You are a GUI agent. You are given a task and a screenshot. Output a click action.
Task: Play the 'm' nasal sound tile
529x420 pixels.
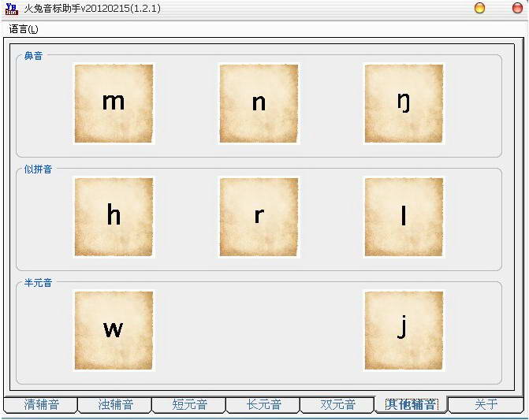click(x=114, y=103)
